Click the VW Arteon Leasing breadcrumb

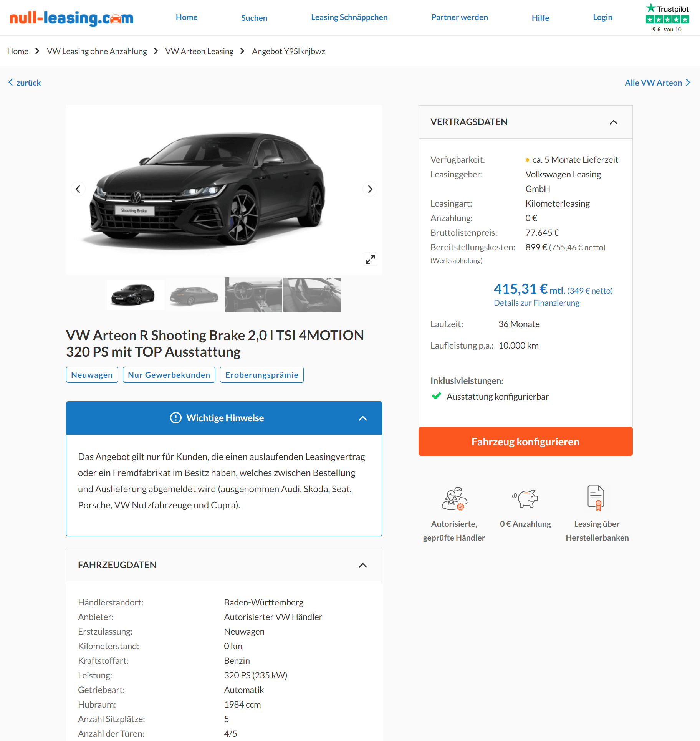[199, 51]
